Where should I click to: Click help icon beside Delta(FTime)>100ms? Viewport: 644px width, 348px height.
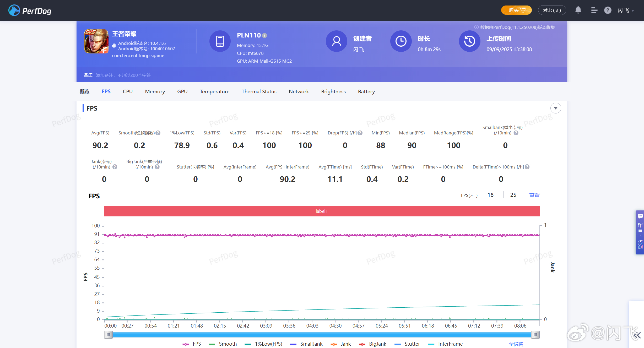coord(527,167)
